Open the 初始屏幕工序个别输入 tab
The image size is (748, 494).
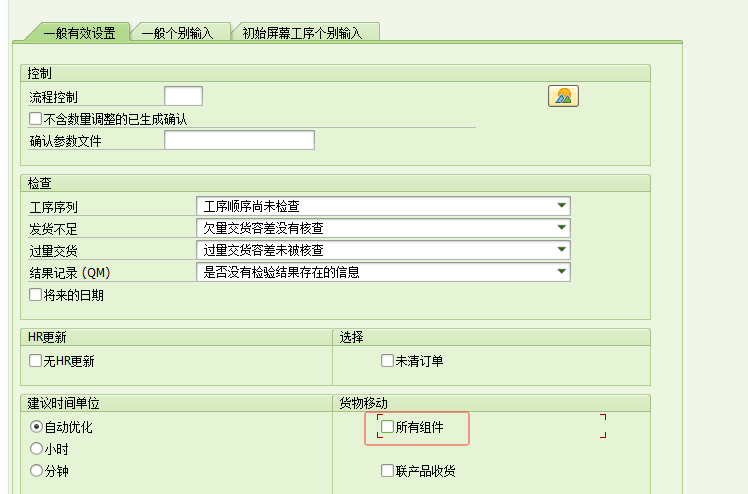pyautogui.click(x=303, y=33)
